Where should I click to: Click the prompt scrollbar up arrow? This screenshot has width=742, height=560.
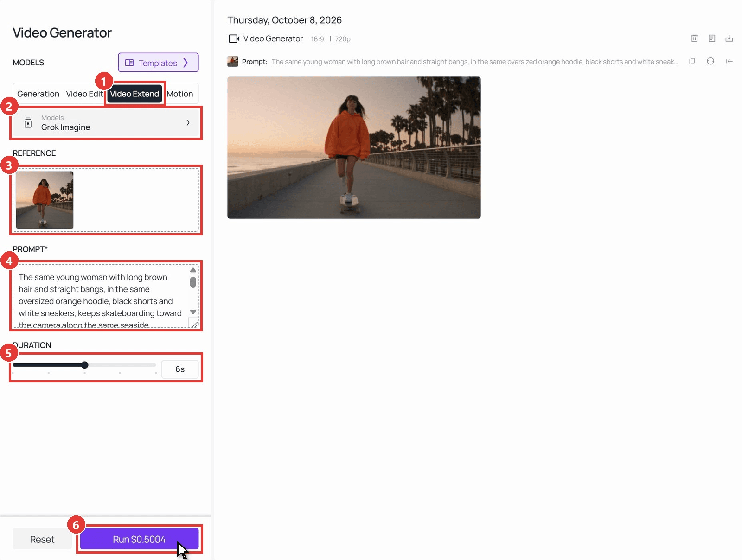(193, 270)
